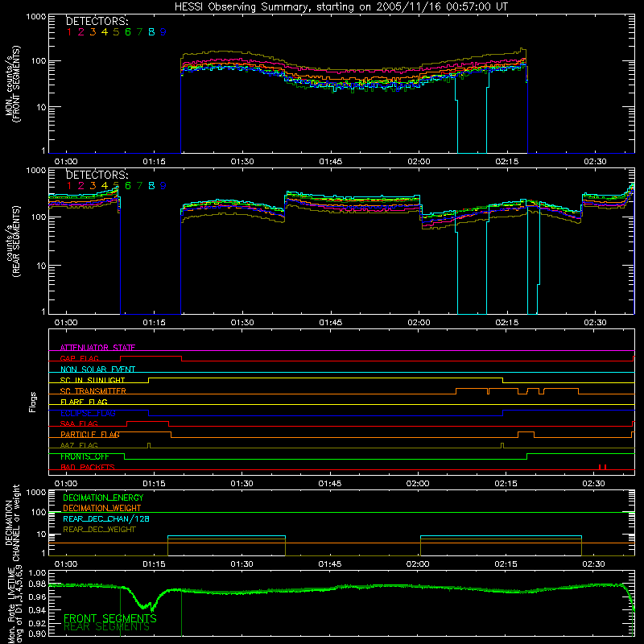This screenshot has height=644, width=644.
Task: Click the FRONT SEGMENTS livetime legend label
Action: point(110,618)
